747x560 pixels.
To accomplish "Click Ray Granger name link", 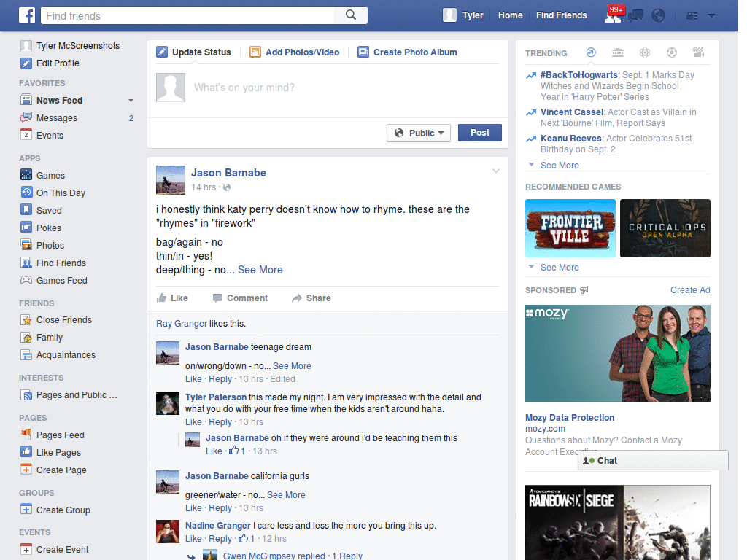I will click(x=182, y=323).
